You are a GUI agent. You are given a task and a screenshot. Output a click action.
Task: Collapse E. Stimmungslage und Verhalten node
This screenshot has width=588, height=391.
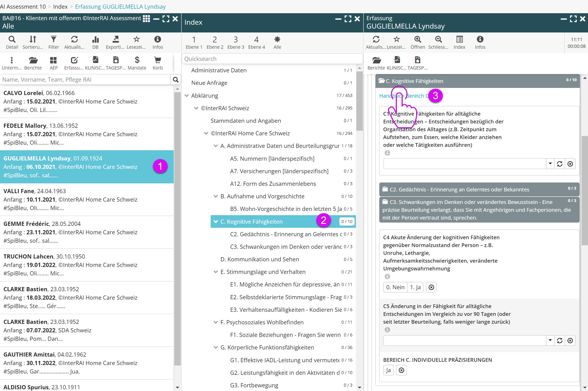coord(216,272)
